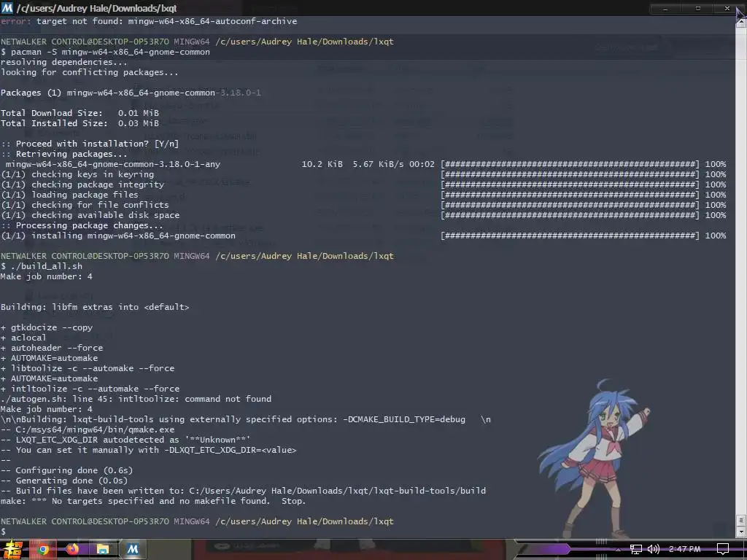The height and width of the screenshot is (560, 747).
Task: Click 'LXQT_ETC_XDG_DIR autodetected' line
Action: pos(125,440)
